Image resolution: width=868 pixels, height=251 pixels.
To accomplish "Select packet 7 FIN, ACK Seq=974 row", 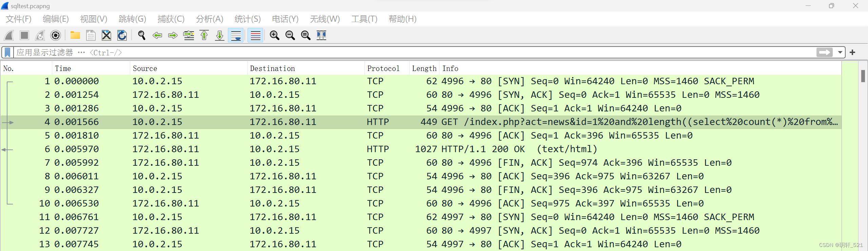I will pyautogui.click(x=421, y=163).
